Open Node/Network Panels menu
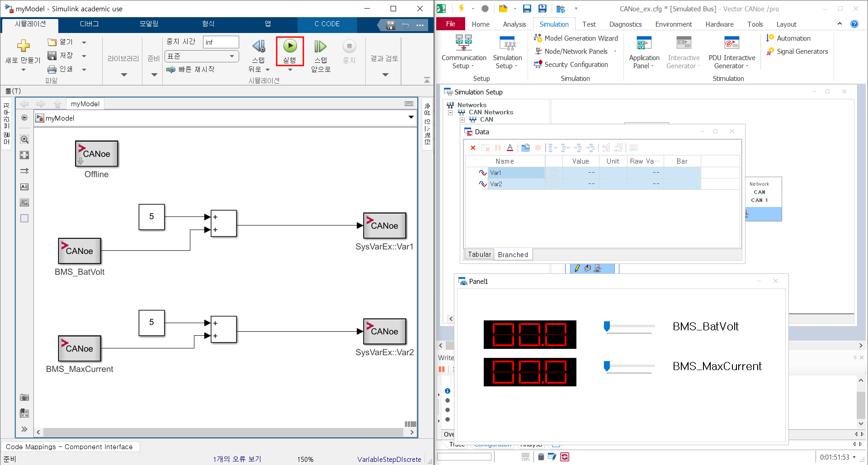The width and height of the screenshot is (868, 465). click(x=576, y=52)
